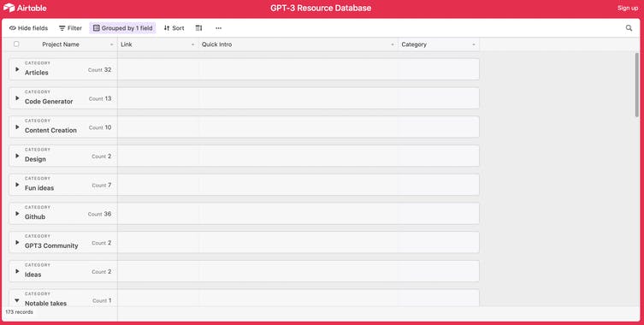This screenshot has width=644, height=325.
Task: Expand the Code Generator group
Action: pos(17,98)
